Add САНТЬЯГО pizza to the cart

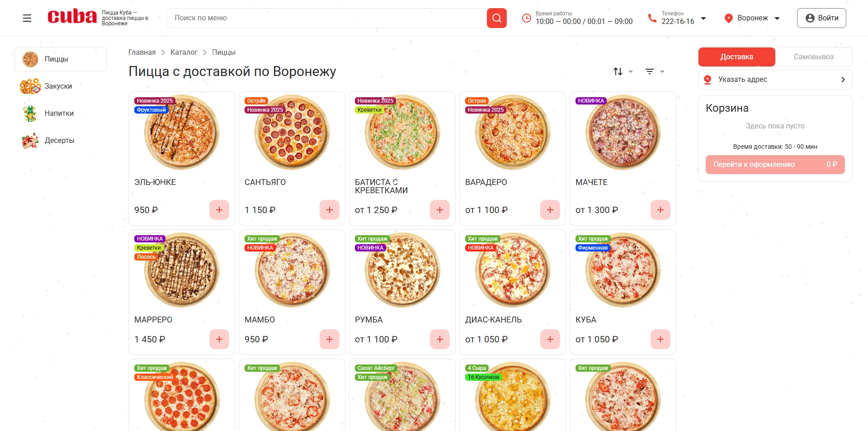pyautogui.click(x=330, y=210)
